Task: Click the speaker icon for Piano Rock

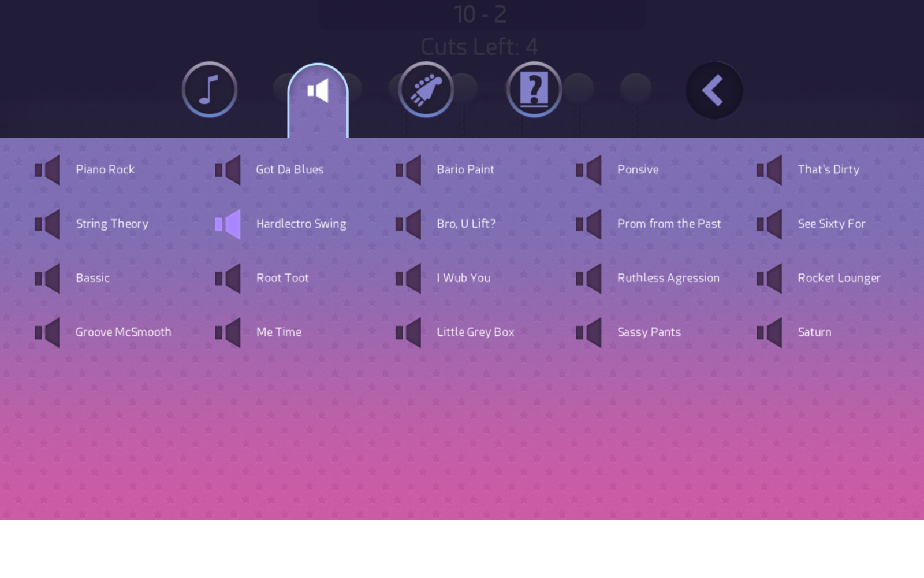Action: click(x=47, y=169)
